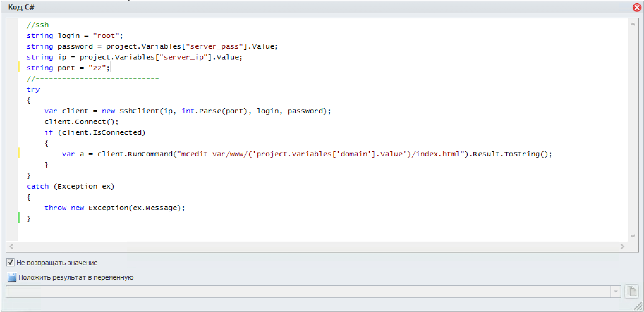Screen dimensions: 644x312
Task: Click the client.Connect(); line
Action: [82, 122]
